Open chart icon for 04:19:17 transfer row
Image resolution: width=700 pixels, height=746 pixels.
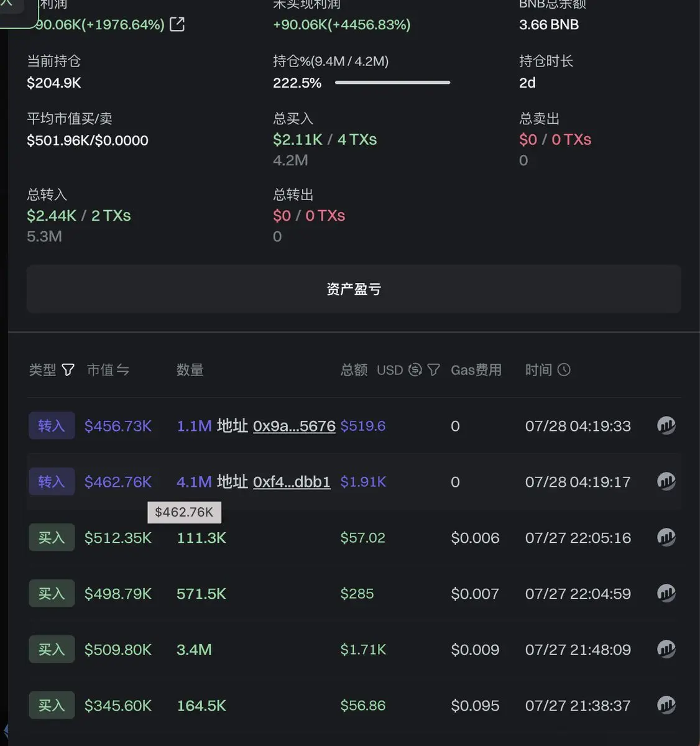[x=666, y=482]
